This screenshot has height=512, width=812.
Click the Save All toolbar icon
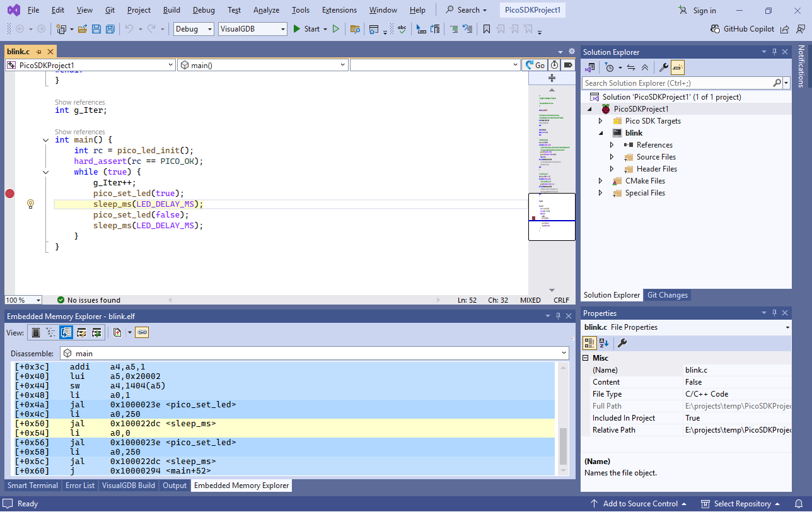point(110,29)
